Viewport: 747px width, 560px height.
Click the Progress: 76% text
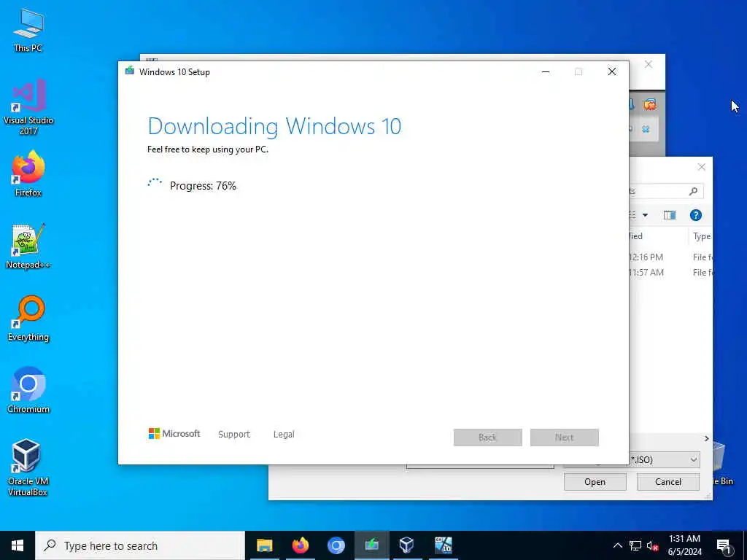pyautogui.click(x=203, y=186)
